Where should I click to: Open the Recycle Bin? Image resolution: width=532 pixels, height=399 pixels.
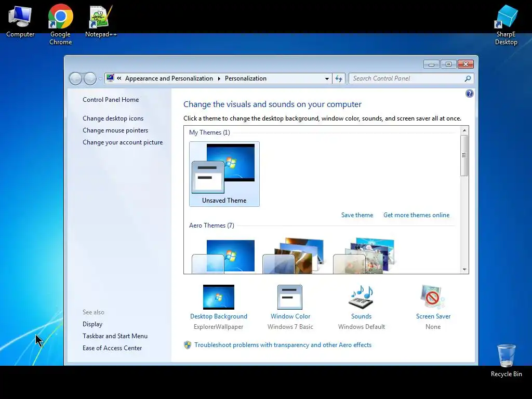(506, 361)
